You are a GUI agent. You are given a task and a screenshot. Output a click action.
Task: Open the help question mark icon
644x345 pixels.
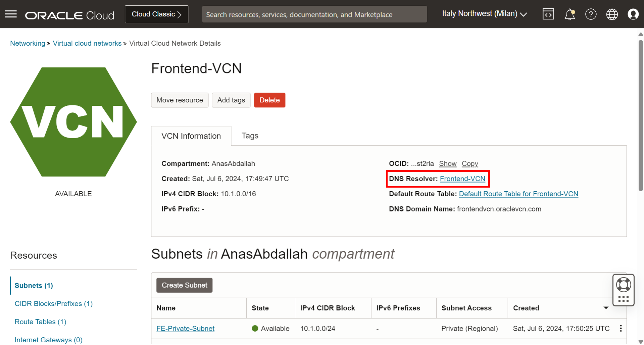pyautogui.click(x=591, y=14)
